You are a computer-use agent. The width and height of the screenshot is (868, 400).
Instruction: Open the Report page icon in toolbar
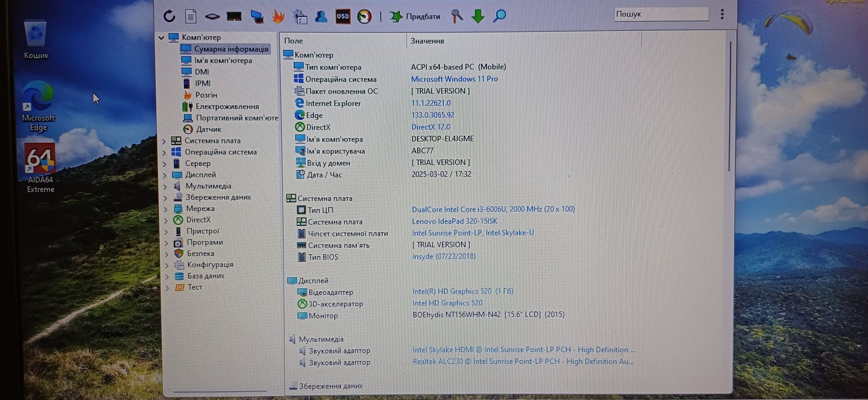tap(191, 16)
